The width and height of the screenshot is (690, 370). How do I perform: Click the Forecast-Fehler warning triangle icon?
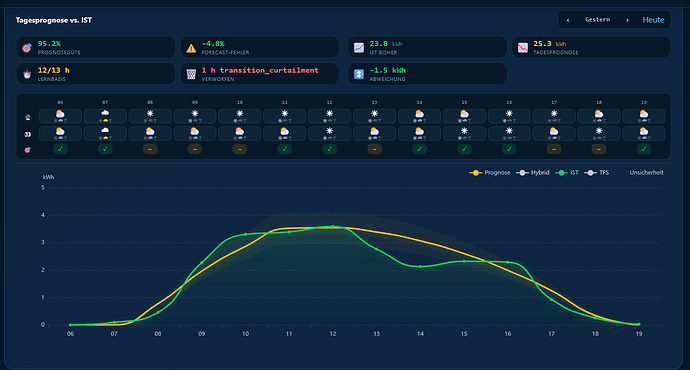[x=191, y=48]
